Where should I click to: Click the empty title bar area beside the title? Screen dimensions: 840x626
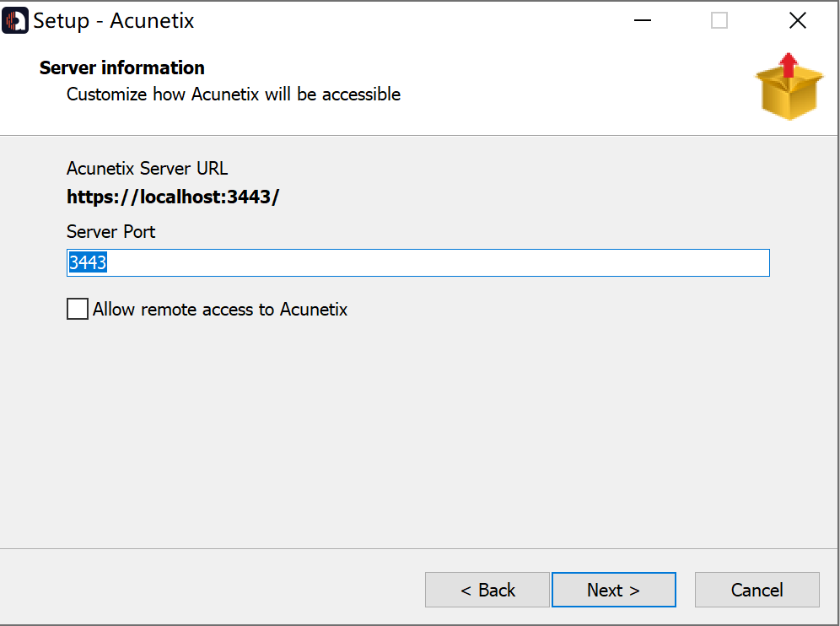point(405,20)
